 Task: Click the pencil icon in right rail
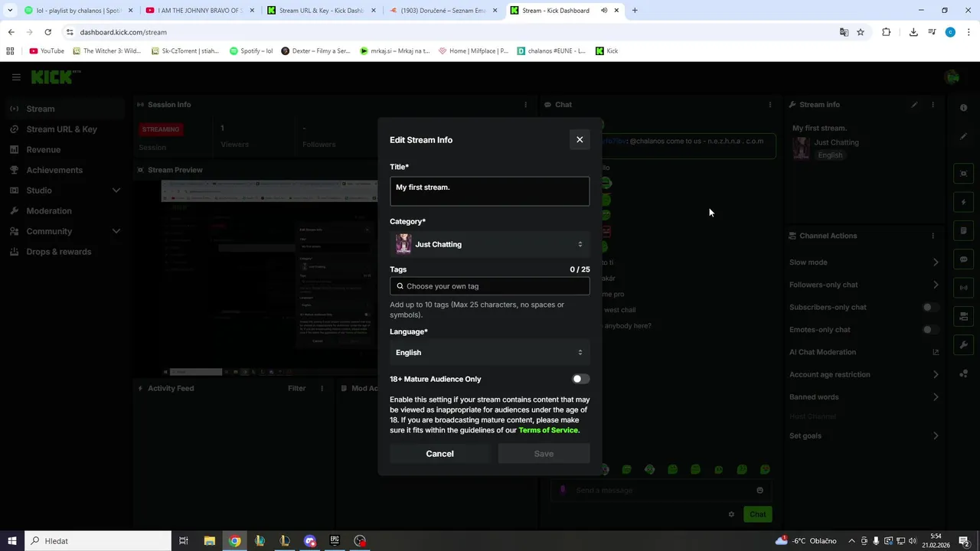[x=964, y=136]
